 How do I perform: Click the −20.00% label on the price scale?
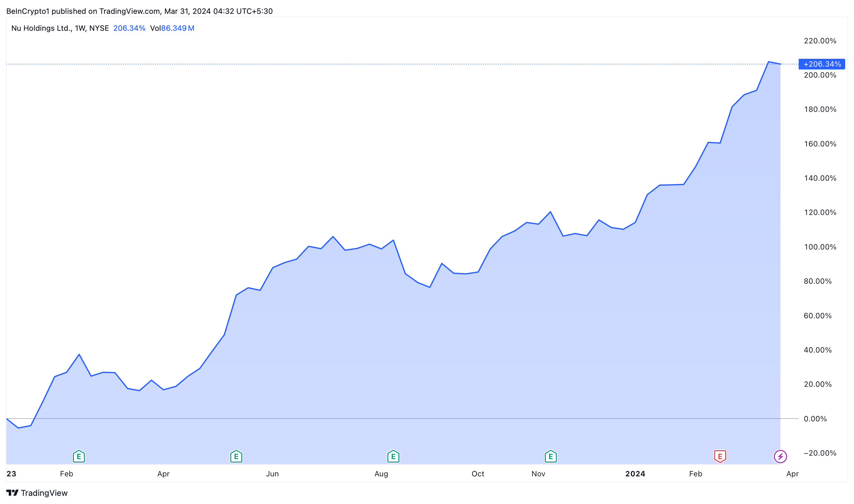tap(820, 453)
